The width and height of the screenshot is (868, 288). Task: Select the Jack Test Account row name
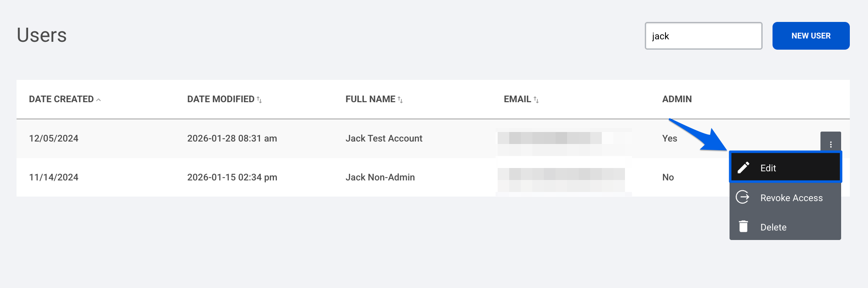[x=384, y=138]
